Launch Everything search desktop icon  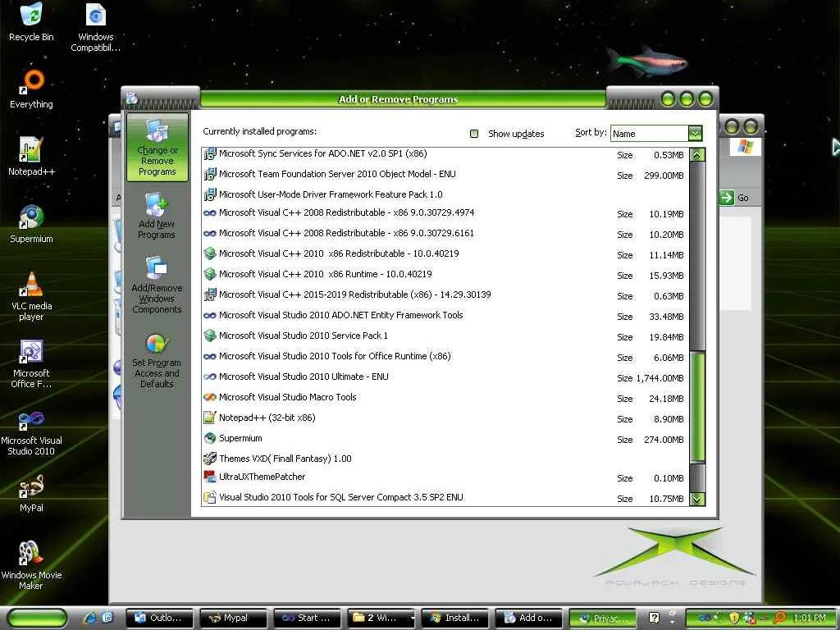click(31, 89)
